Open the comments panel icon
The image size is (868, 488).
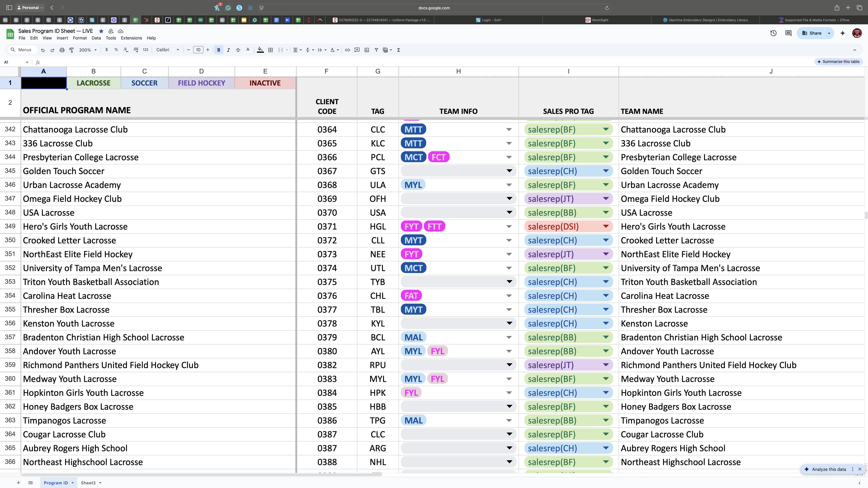click(788, 33)
